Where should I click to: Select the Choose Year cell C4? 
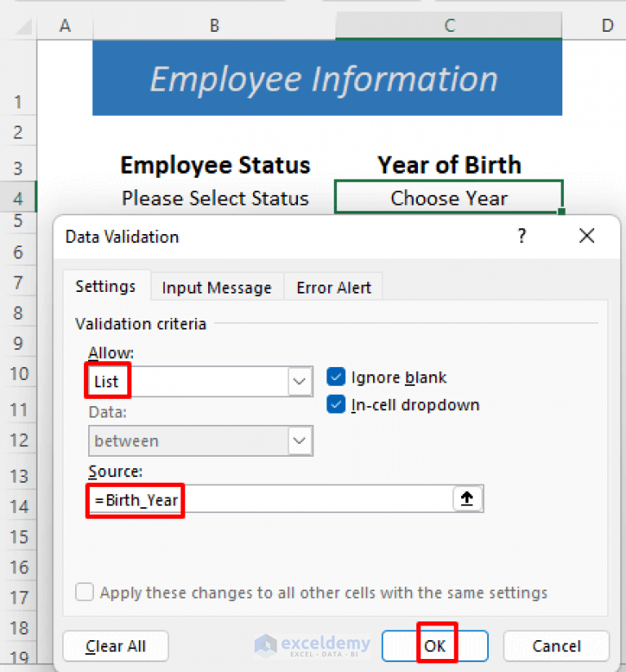click(x=448, y=197)
